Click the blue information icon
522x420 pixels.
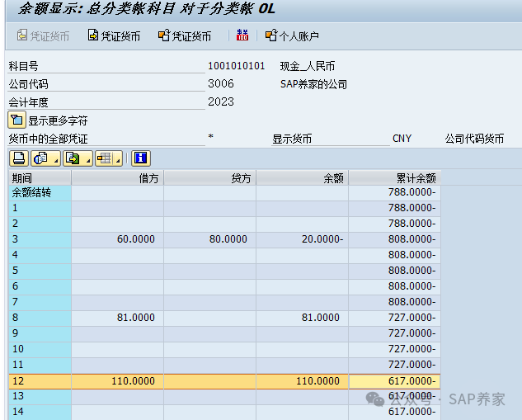click(x=141, y=158)
